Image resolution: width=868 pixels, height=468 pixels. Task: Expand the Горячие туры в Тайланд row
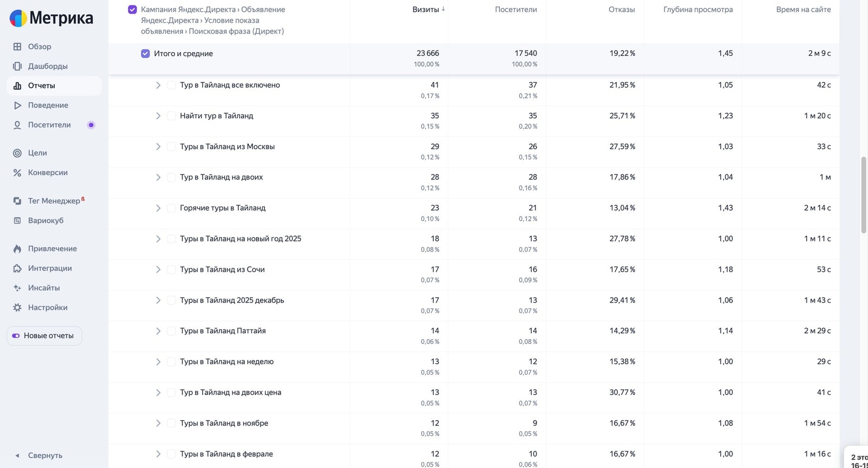(x=158, y=208)
